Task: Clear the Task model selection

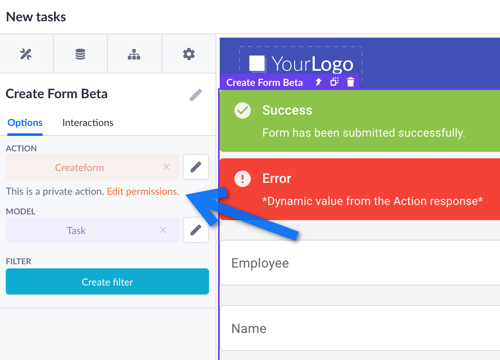Action: (x=163, y=230)
